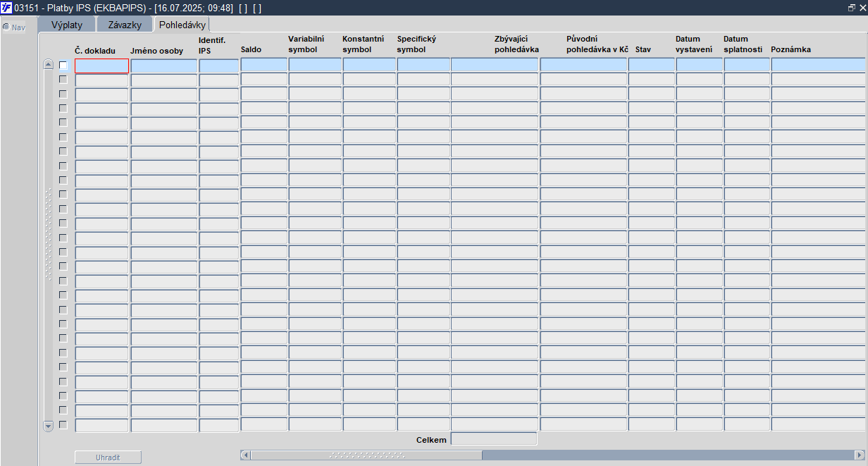Select the Nav radio button
868x466 pixels.
click(6, 27)
